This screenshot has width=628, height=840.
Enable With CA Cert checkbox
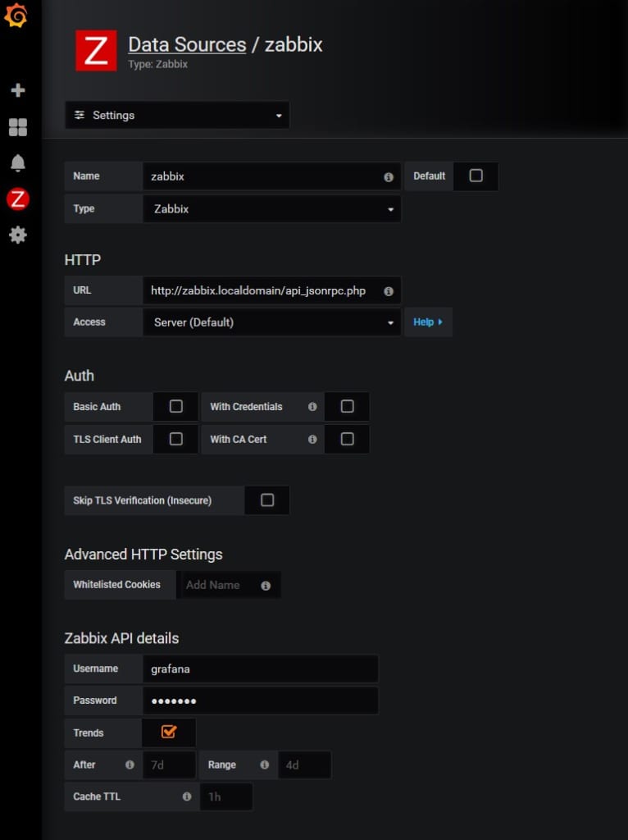click(347, 439)
